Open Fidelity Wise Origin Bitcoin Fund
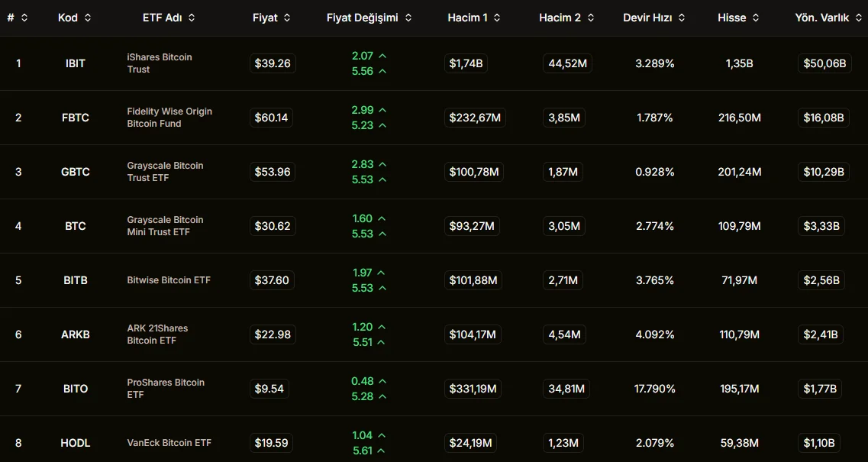 tap(169, 118)
